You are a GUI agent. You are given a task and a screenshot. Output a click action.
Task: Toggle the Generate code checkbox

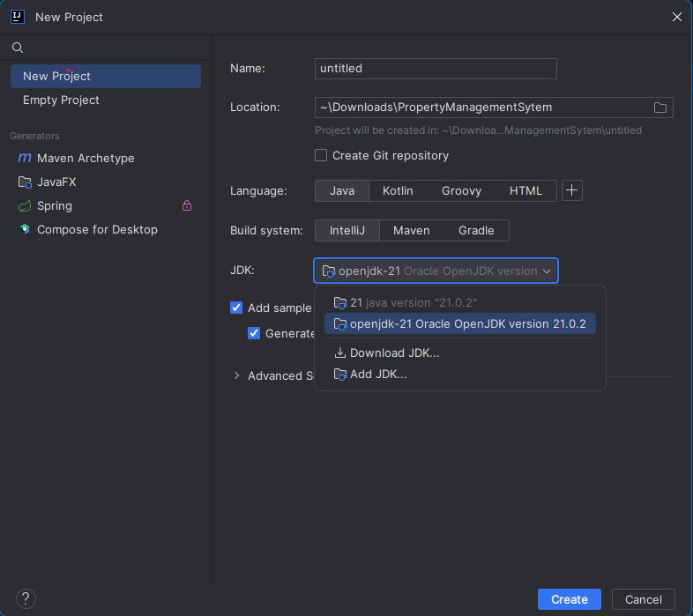pos(254,333)
